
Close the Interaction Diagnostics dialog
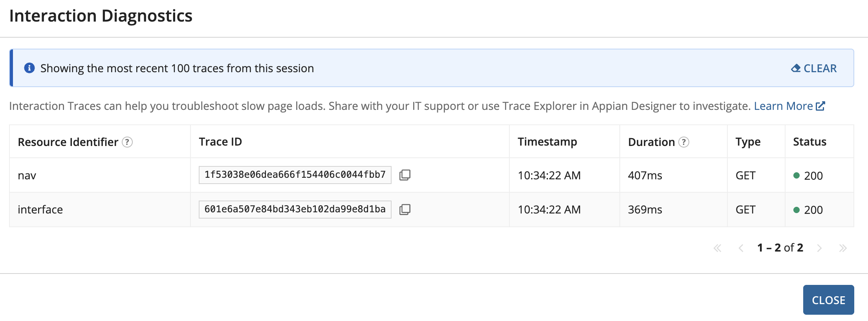[828, 300]
